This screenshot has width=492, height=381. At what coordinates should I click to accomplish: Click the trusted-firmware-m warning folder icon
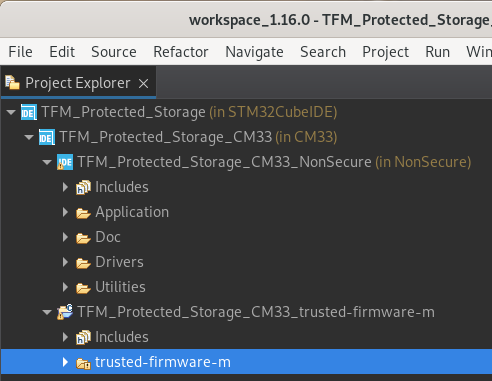83,363
